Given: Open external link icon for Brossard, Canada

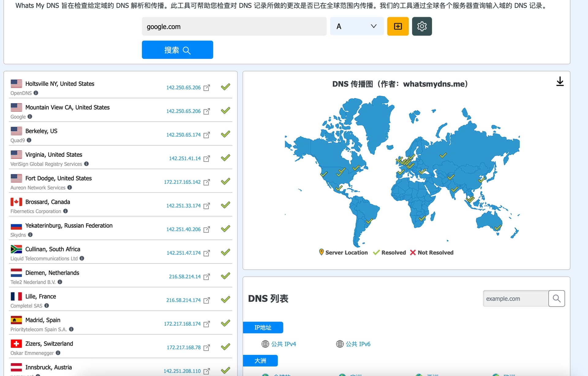Looking at the screenshot, I should point(207,206).
